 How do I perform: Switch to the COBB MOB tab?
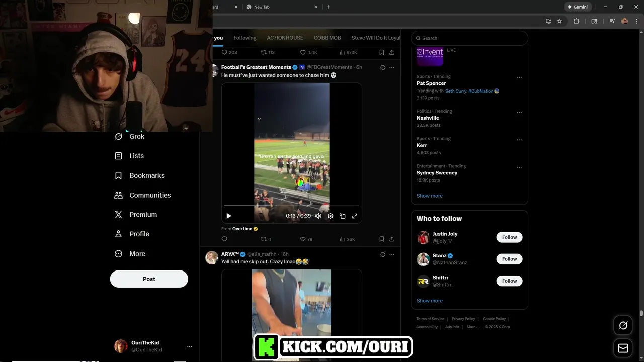327,38
